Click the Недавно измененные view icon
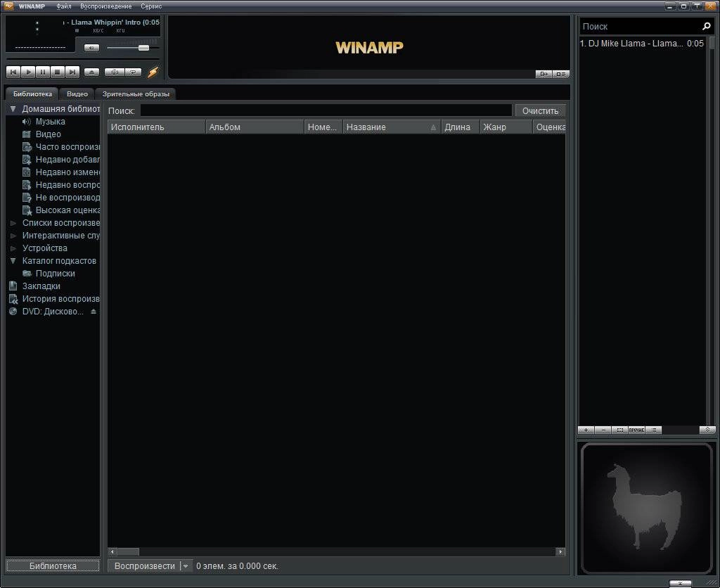Screen dimensions: 720x588 coord(27,172)
